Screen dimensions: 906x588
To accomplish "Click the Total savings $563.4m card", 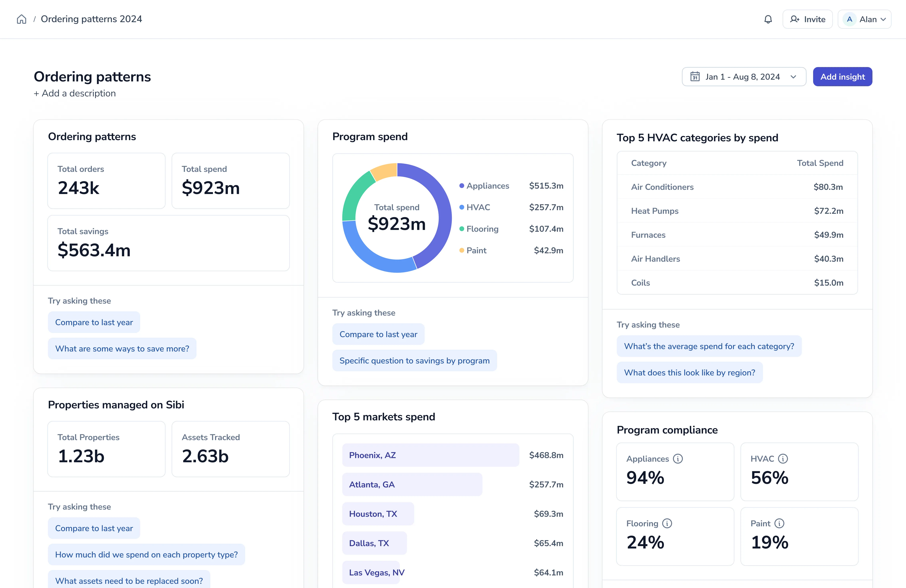I will (168, 243).
